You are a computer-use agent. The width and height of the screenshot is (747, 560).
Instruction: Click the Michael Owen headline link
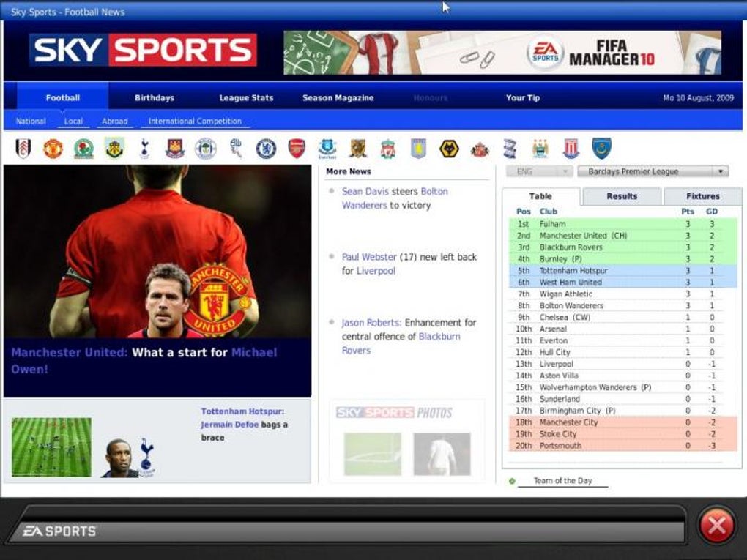[144, 360]
